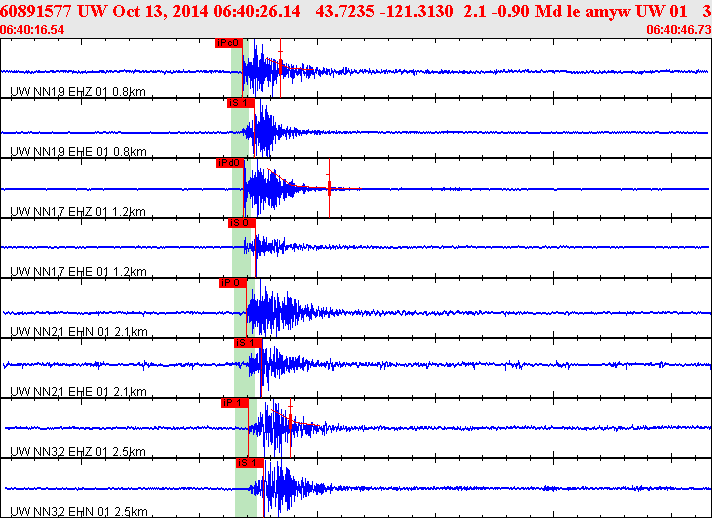Click the UW NN21 EHN 01 2.1km channel label

click(x=78, y=332)
